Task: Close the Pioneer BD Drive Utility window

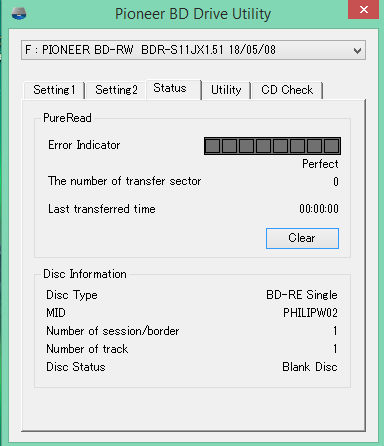Action: 364,10
